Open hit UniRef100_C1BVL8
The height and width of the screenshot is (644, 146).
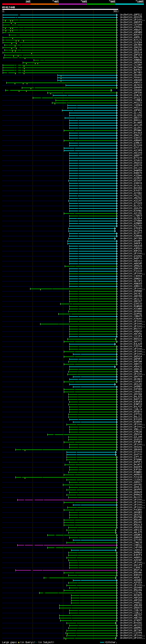(131, 550)
